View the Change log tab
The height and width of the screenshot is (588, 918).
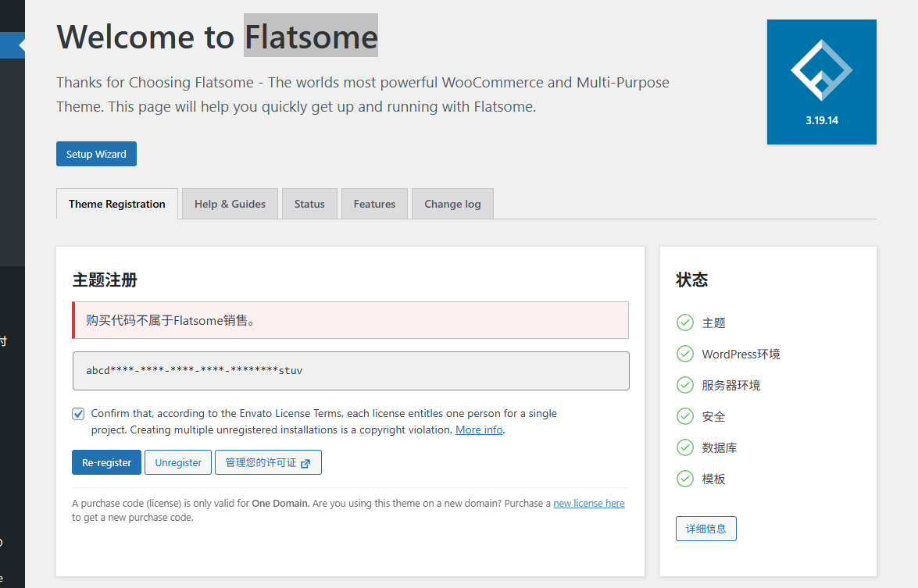pyautogui.click(x=452, y=204)
